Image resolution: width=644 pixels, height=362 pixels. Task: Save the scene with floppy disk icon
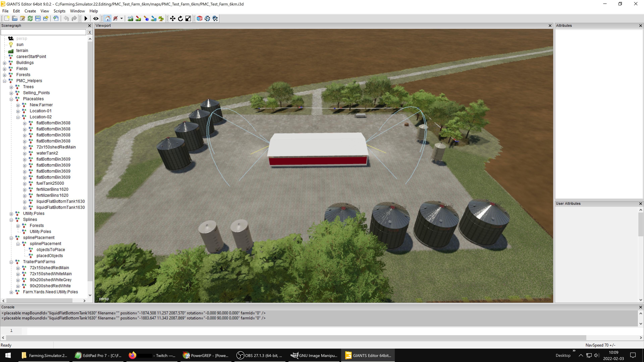coord(38,18)
